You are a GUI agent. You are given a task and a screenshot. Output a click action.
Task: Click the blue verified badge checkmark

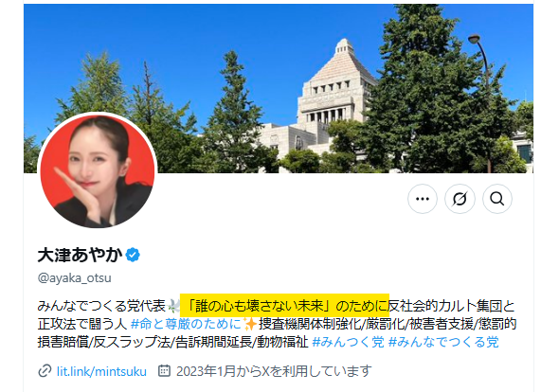(x=133, y=255)
